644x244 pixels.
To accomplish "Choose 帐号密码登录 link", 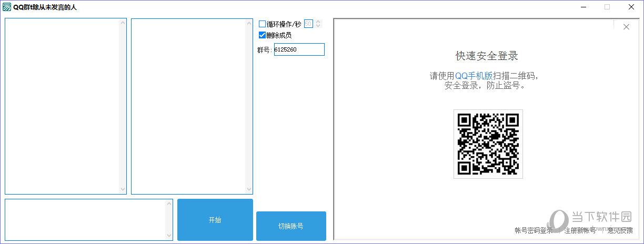I will click(534, 230).
